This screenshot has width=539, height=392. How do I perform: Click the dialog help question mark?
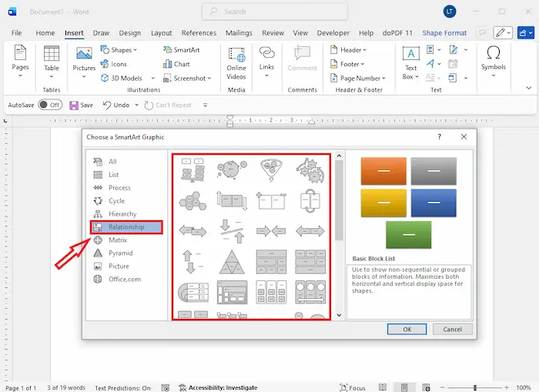tap(440, 136)
